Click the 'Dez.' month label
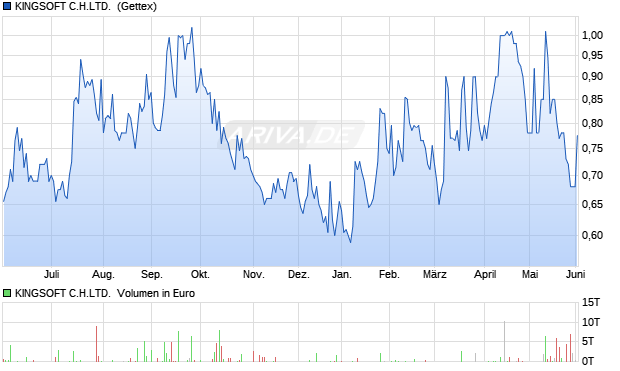This screenshot has width=620, height=371. pyautogui.click(x=299, y=274)
